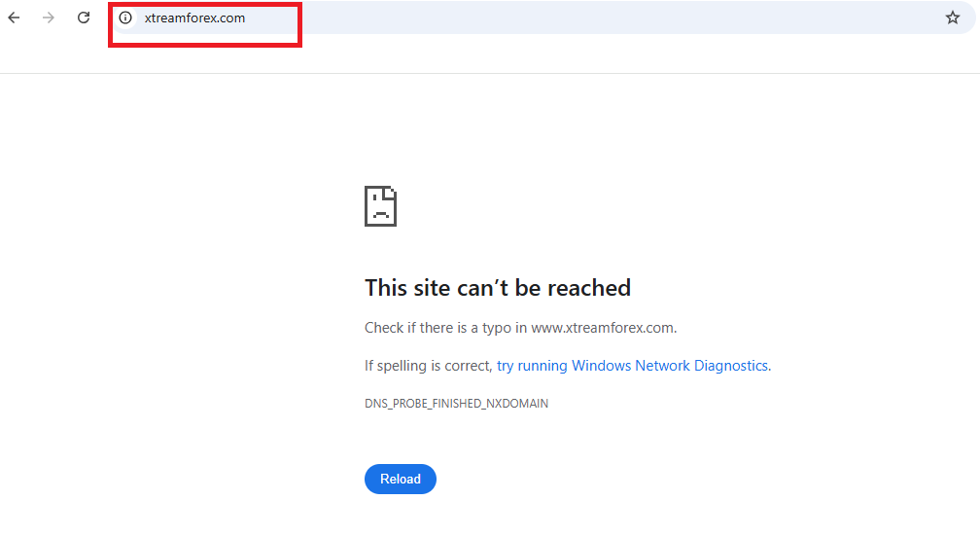Select the "This site can't be reached" heading
Image resolution: width=980 pixels, height=536 pixels.
pos(498,288)
